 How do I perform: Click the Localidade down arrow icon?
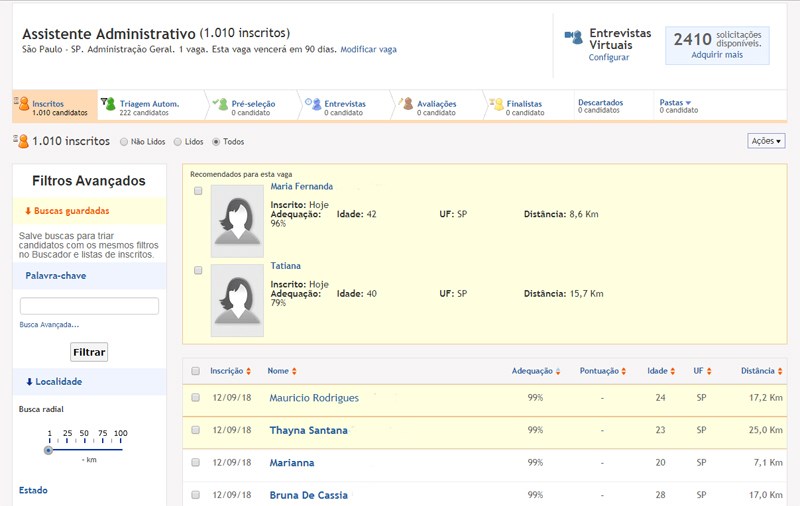pyautogui.click(x=29, y=382)
